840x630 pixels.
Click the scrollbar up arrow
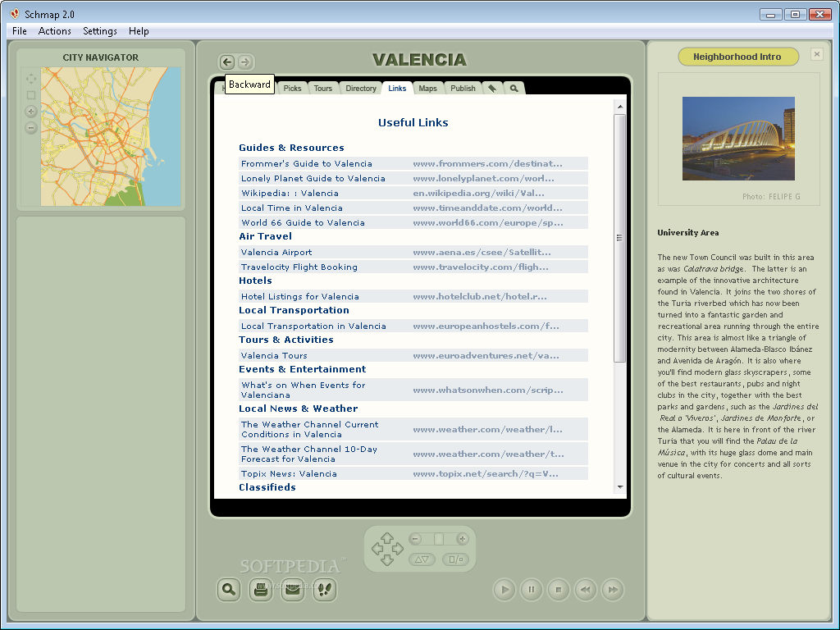[620, 107]
